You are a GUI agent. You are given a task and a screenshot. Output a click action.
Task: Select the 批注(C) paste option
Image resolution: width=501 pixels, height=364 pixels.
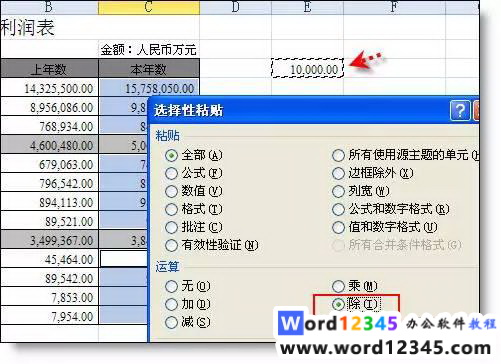(193, 227)
